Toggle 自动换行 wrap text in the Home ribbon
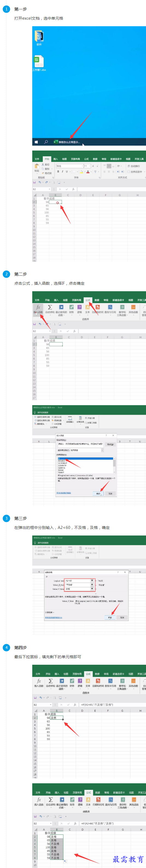146x868 pixels. [x=133, y=166]
